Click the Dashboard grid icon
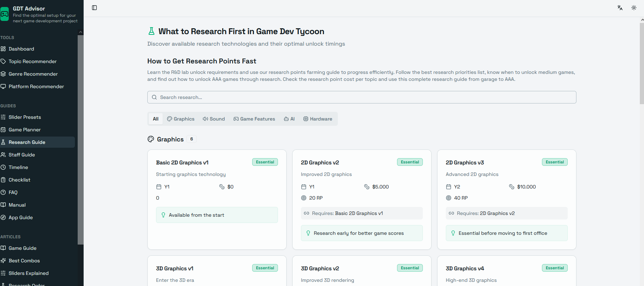 [3, 49]
